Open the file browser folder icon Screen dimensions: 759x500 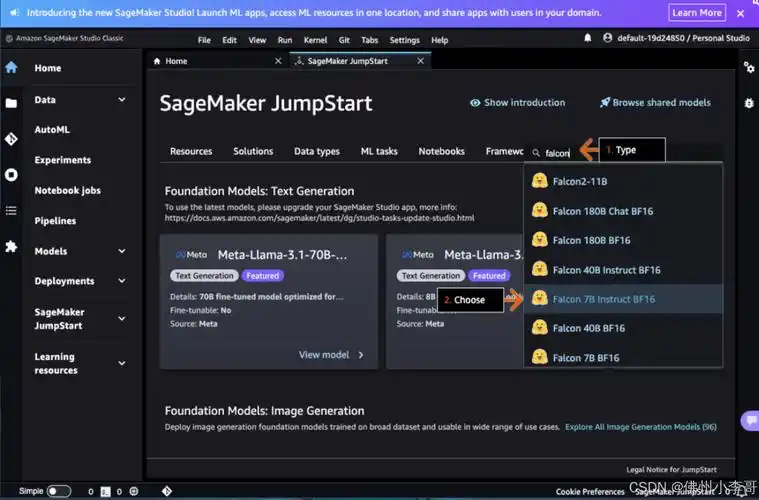[11, 103]
